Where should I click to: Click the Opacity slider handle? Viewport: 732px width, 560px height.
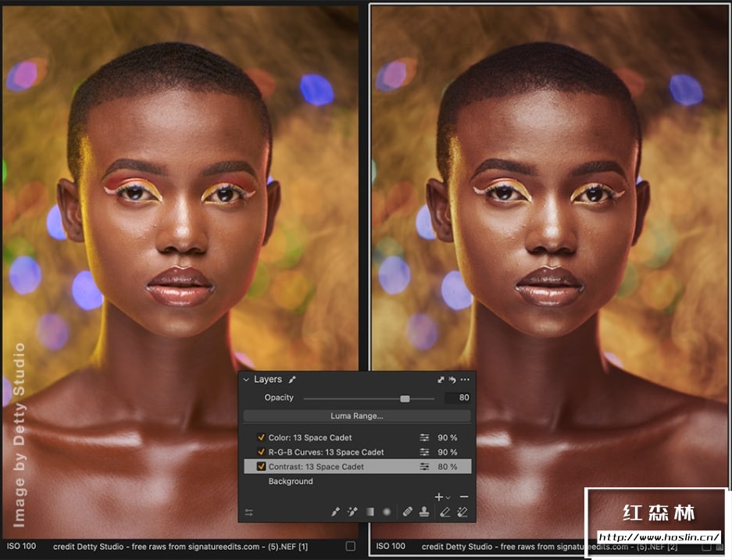[405, 398]
